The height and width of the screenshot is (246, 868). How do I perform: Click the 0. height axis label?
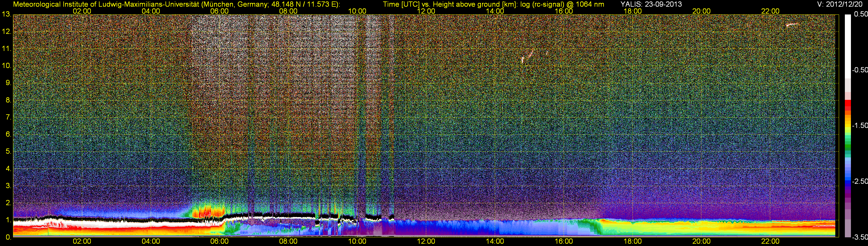tap(8, 237)
